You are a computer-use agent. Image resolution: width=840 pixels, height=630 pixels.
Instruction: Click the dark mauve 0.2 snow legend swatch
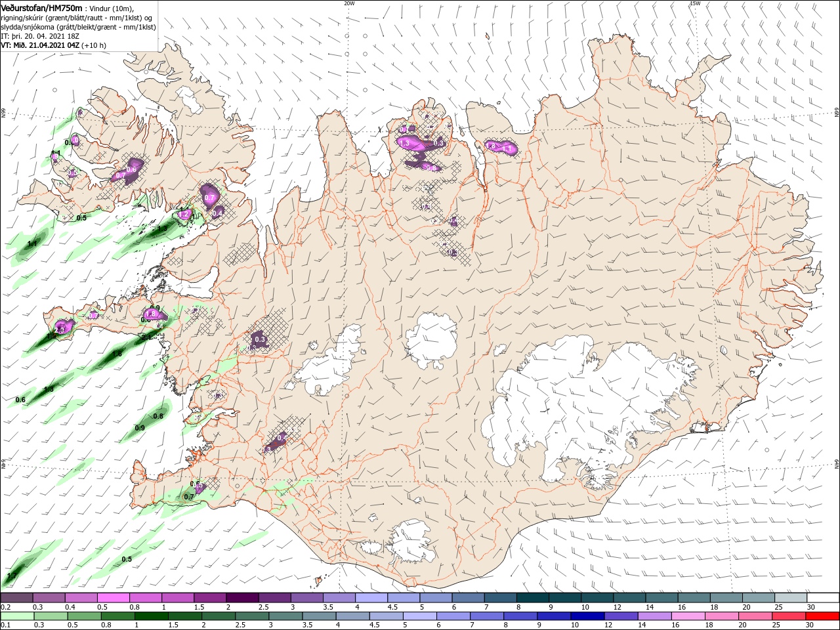(x=16, y=597)
